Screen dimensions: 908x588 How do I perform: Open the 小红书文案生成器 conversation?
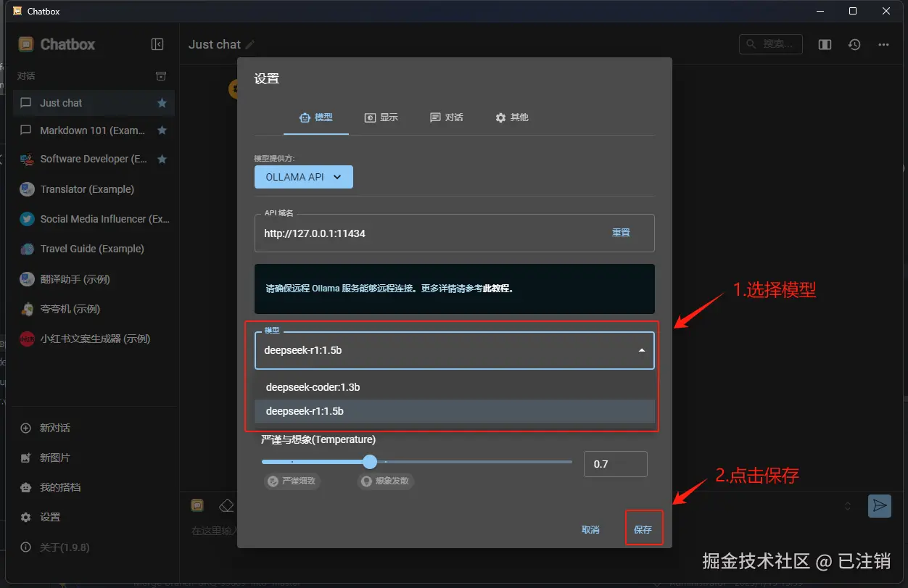click(x=94, y=339)
